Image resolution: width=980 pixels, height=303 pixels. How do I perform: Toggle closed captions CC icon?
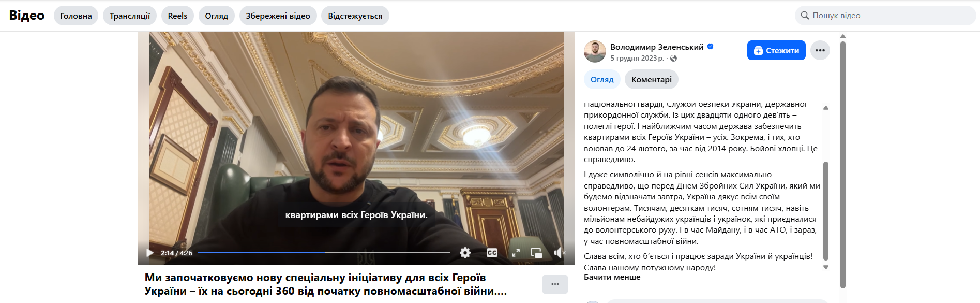tap(492, 253)
